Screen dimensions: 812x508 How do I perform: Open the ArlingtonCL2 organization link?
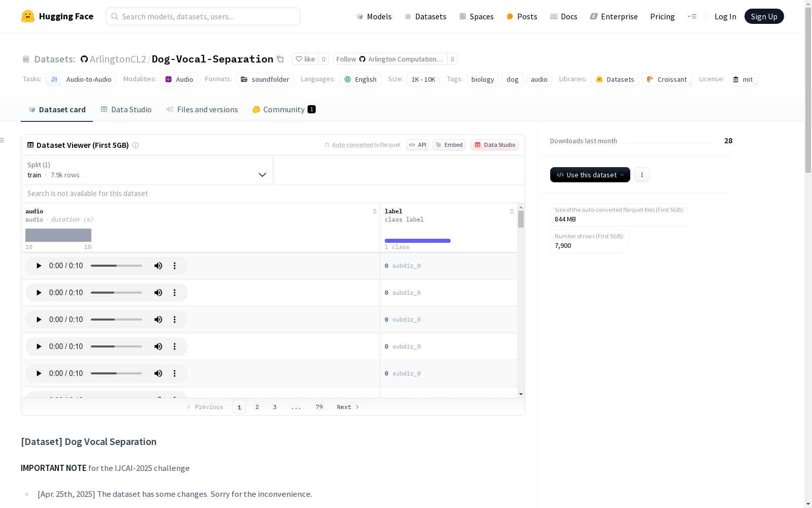tap(118, 59)
